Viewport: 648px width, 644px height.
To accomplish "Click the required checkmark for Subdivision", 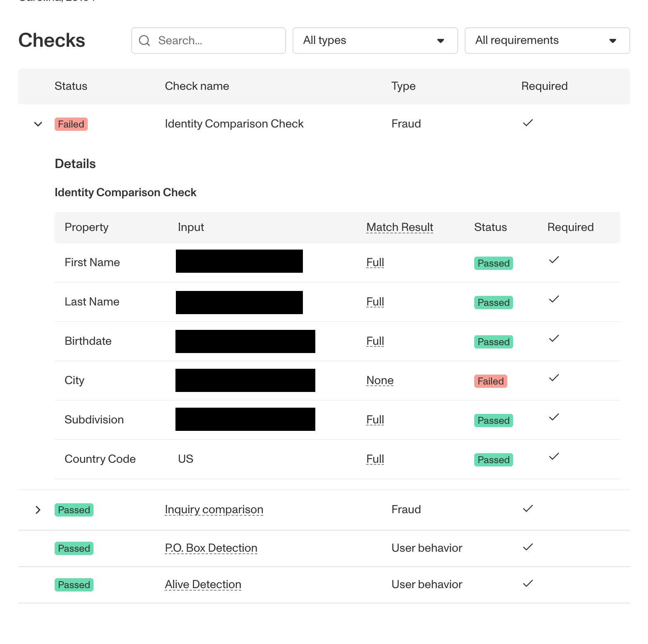I will [554, 417].
